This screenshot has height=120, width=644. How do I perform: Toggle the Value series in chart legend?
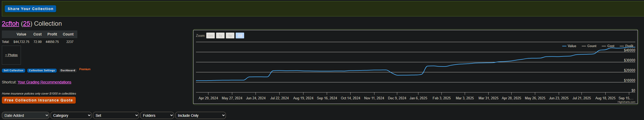point(569,46)
